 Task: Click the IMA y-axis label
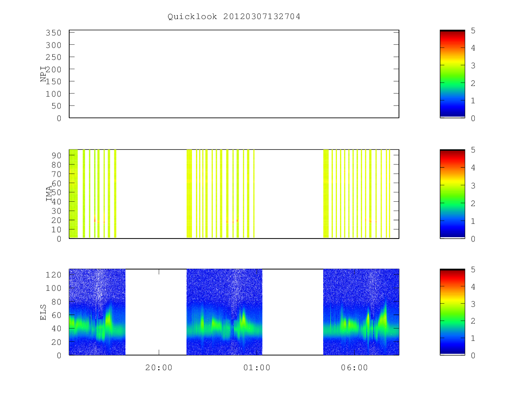pos(49,194)
